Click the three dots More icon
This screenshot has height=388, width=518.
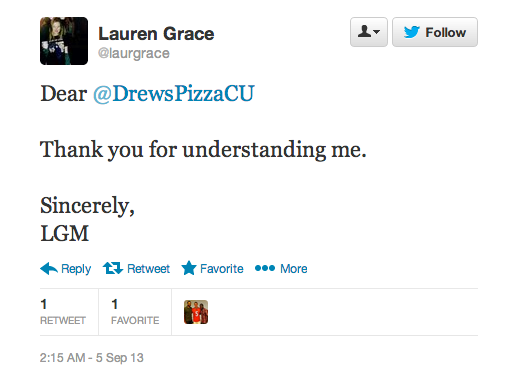pos(265,268)
